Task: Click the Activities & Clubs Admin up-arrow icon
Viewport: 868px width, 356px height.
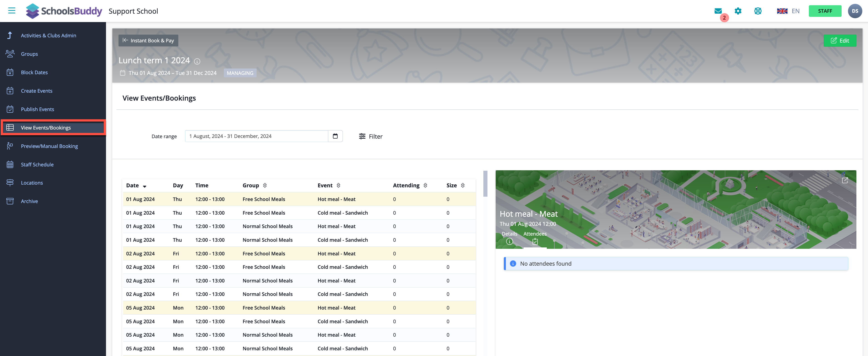Action: click(10, 36)
